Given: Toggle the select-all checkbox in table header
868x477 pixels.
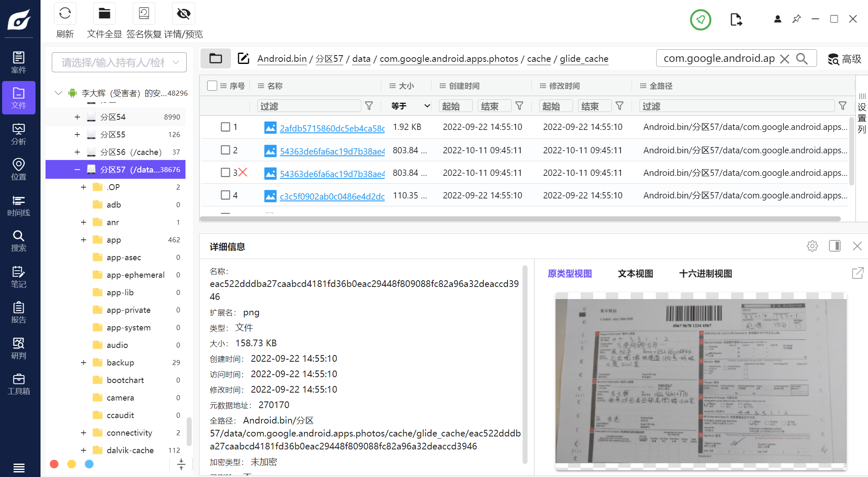Looking at the screenshot, I should tap(212, 86).
